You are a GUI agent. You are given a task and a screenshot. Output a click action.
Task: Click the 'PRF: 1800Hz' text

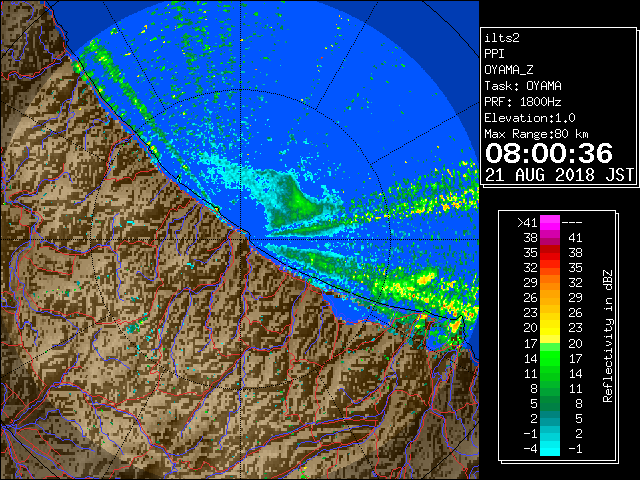pyautogui.click(x=522, y=102)
